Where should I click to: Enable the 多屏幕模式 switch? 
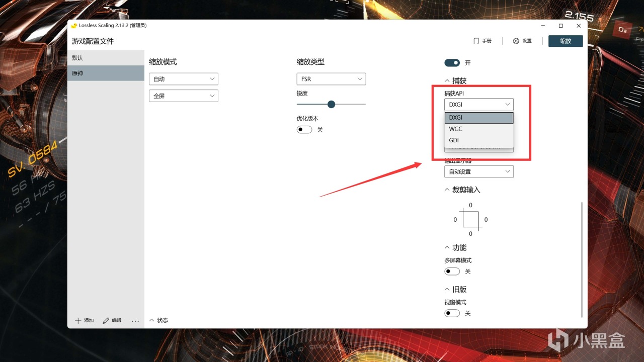(452, 271)
